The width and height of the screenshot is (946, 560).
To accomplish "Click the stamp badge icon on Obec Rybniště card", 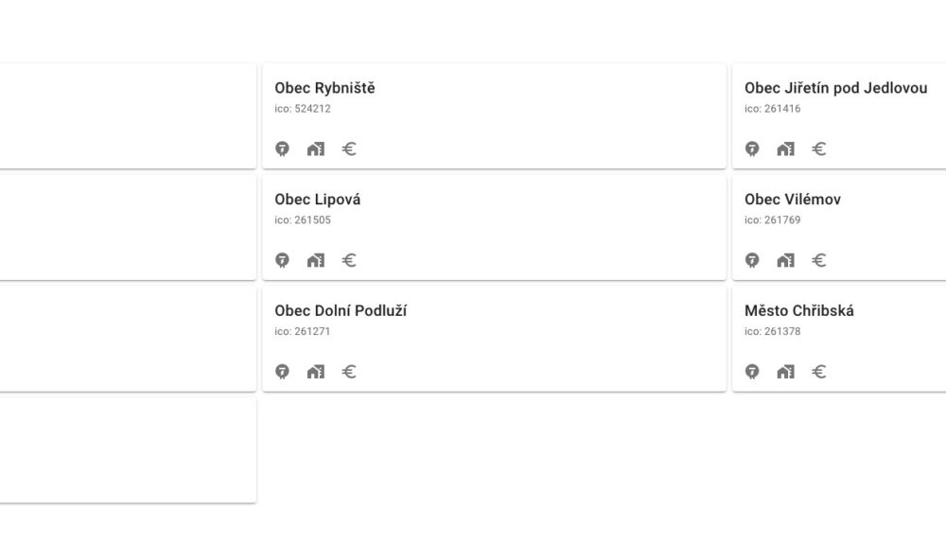I will click(x=281, y=149).
